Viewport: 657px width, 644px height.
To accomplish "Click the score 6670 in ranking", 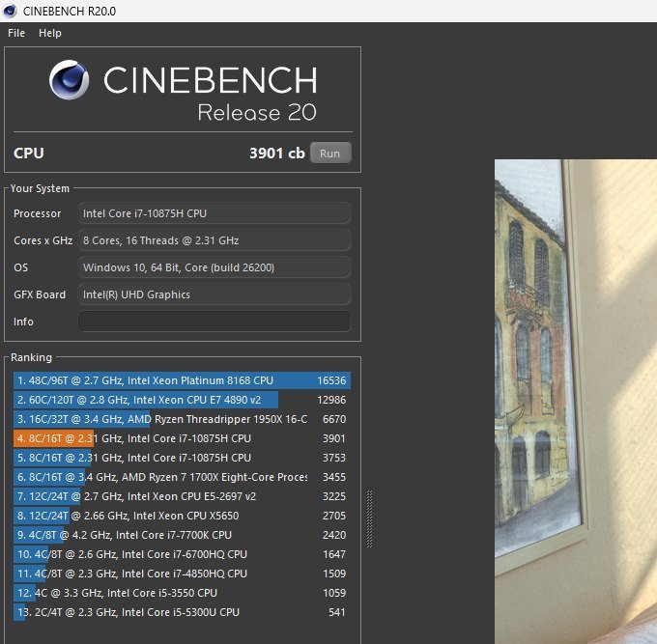I will click(x=334, y=419).
